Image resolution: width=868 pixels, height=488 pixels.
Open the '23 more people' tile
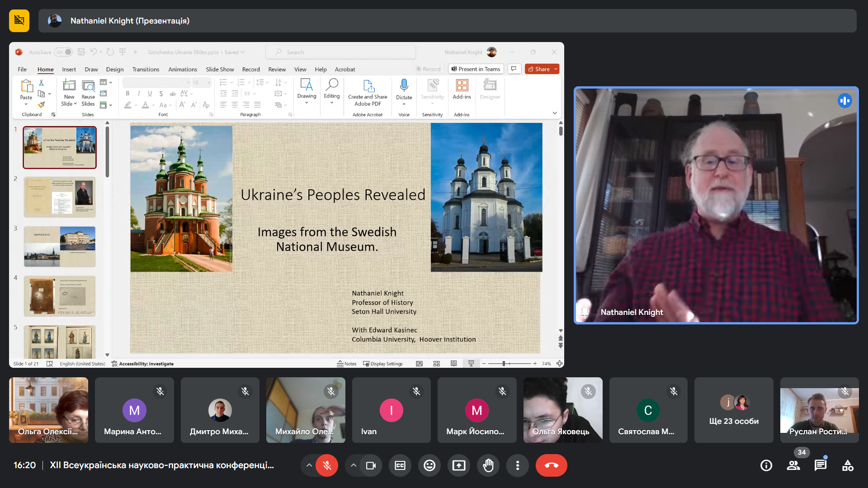pos(734,410)
